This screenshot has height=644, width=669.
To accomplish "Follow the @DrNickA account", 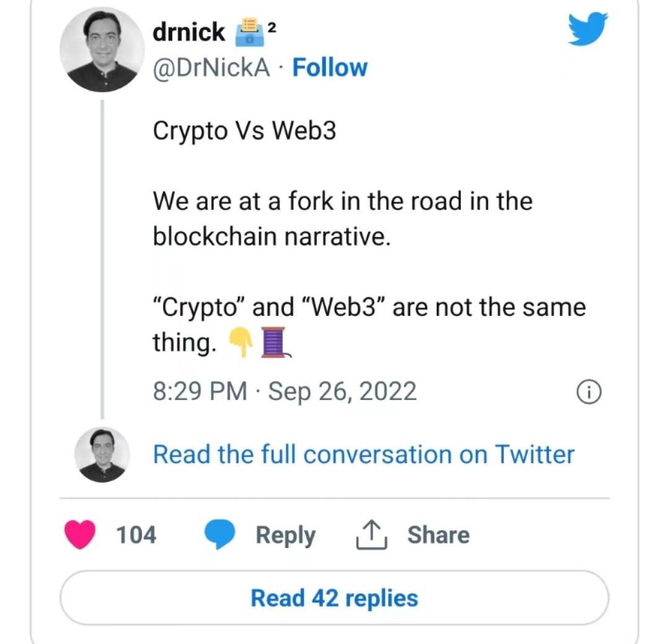I will (330, 67).
